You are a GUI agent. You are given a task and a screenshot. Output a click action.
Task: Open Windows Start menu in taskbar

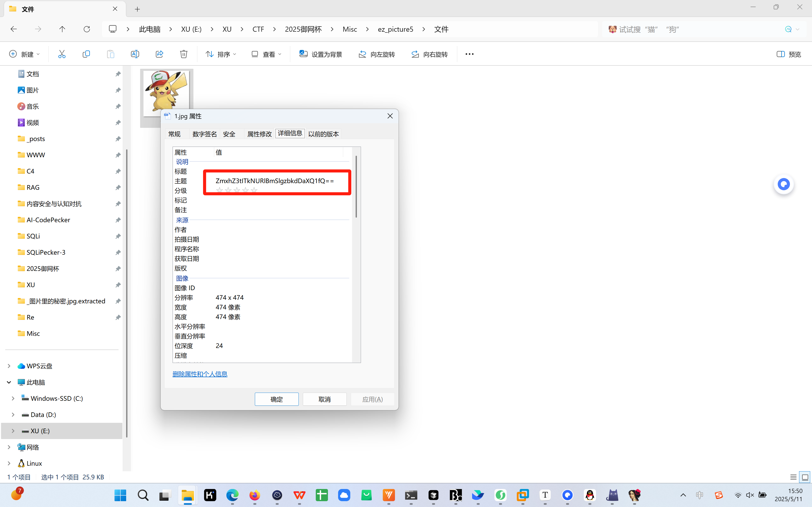(120, 495)
